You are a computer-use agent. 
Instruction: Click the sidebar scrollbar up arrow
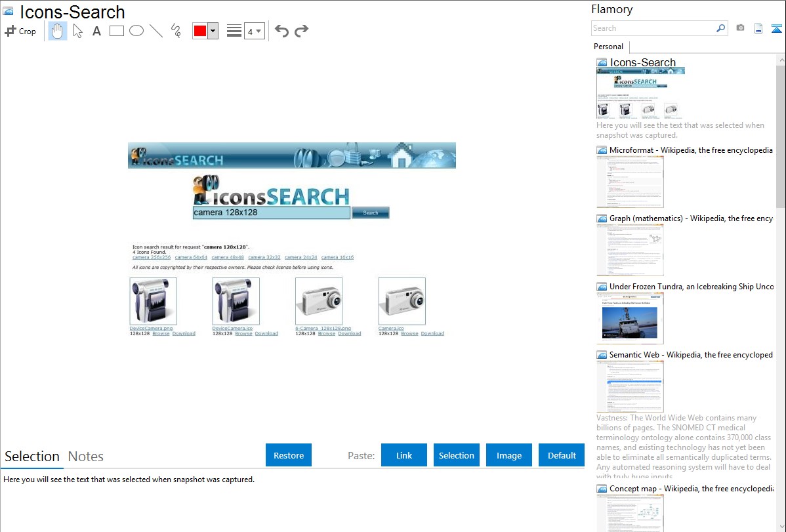tap(781, 60)
